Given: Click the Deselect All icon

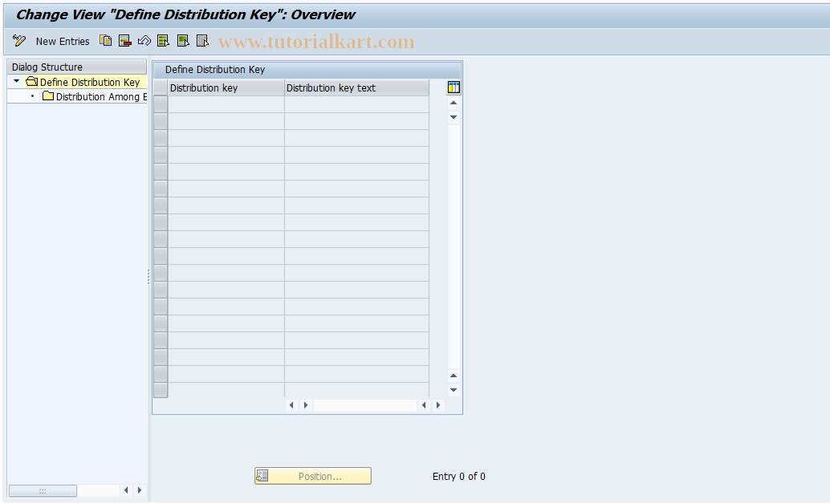Looking at the screenshot, I should [x=201, y=40].
